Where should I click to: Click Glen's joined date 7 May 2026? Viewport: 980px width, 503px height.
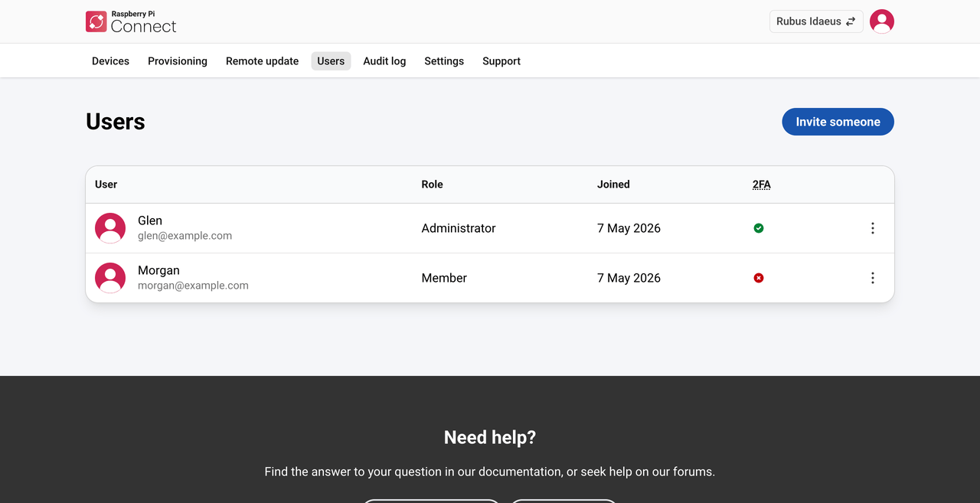pos(629,228)
